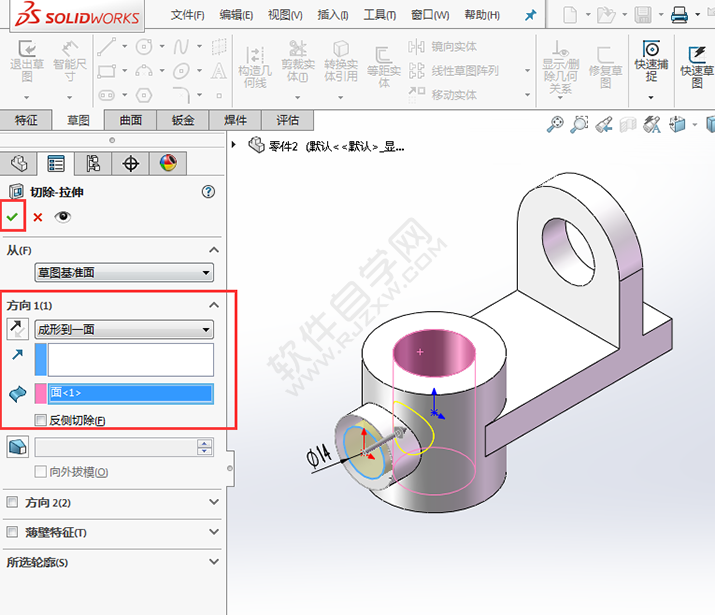Click the reverse direction arrow button
This screenshot has height=615, width=715.
pos(17,329)
